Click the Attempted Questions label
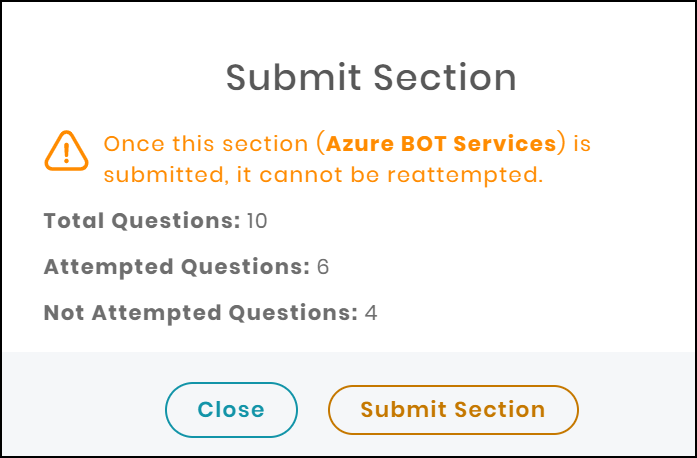The image size is (697, 458). [176, 267]
